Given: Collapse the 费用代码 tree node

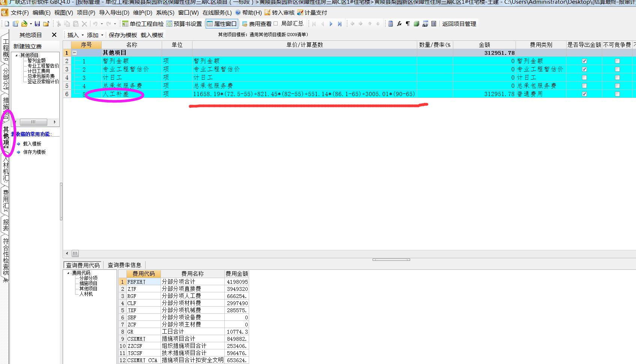Looking at the screenshot, I should tap(68, 273).
